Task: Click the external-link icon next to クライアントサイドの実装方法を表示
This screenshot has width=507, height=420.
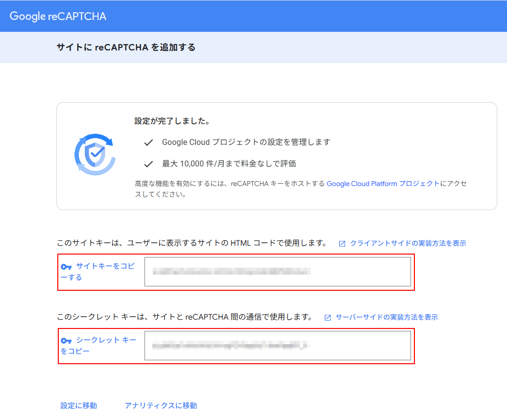Action: coord(342,243)
